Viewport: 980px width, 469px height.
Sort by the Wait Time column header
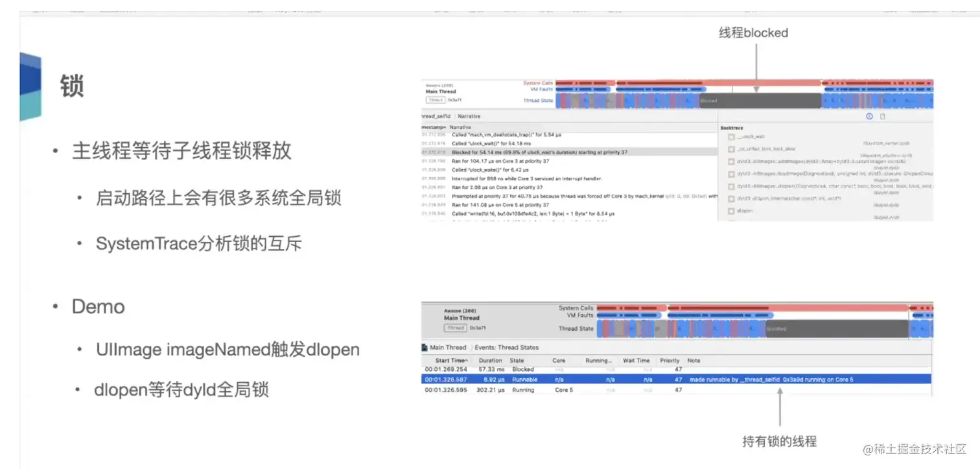636,361
